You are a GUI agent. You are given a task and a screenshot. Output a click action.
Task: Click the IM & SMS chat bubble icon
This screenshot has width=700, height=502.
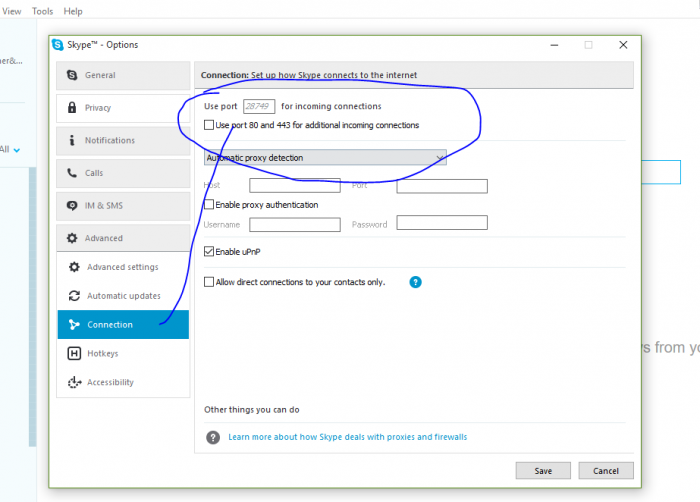pos(72,205)
